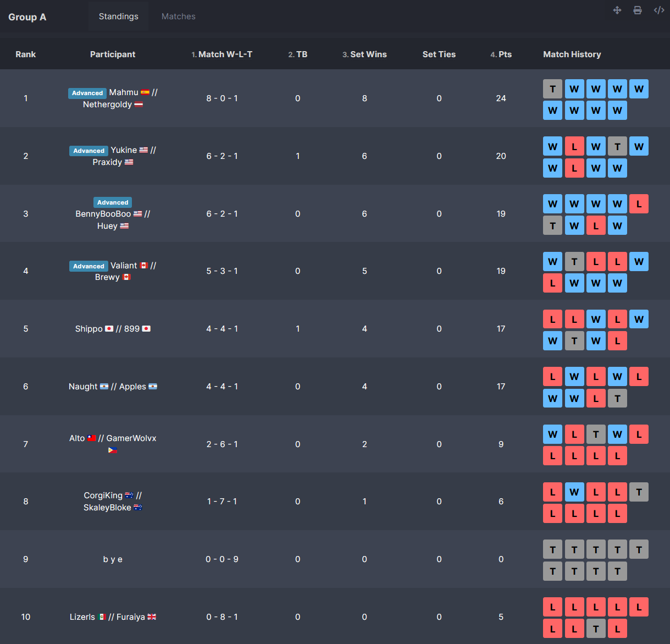Click the Match History column header
This screenshot has height=644, width=670.
572,54
